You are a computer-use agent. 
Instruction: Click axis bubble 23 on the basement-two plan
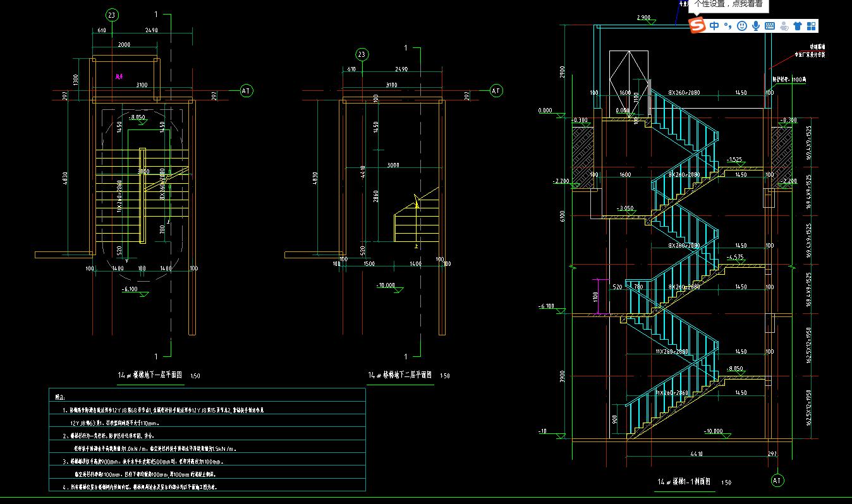tap(362, 54)
